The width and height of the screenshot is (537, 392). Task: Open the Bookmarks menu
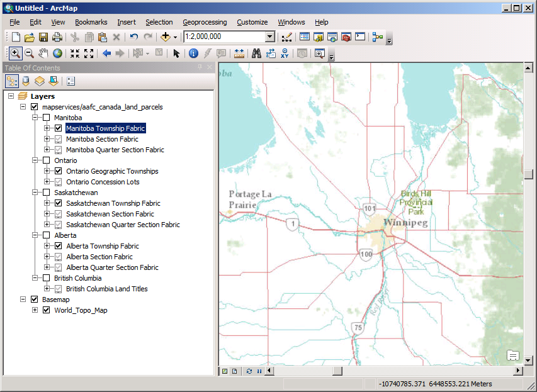(91, 22)
